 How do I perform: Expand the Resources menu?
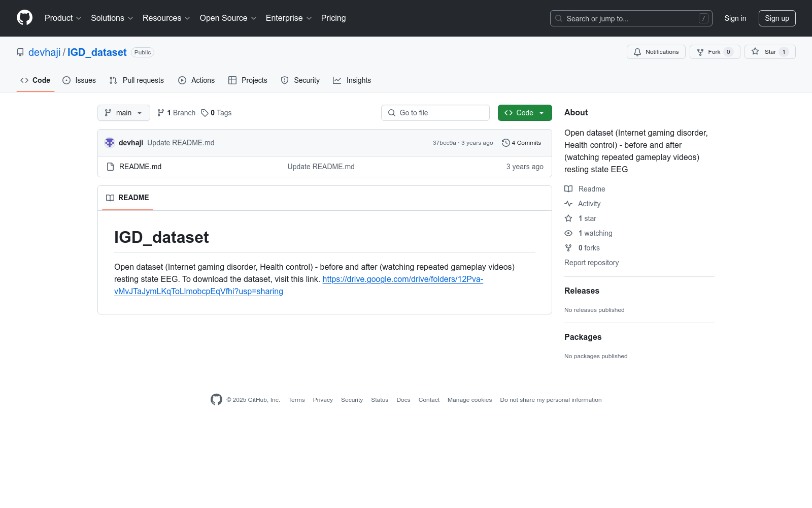tap(166, 18)
